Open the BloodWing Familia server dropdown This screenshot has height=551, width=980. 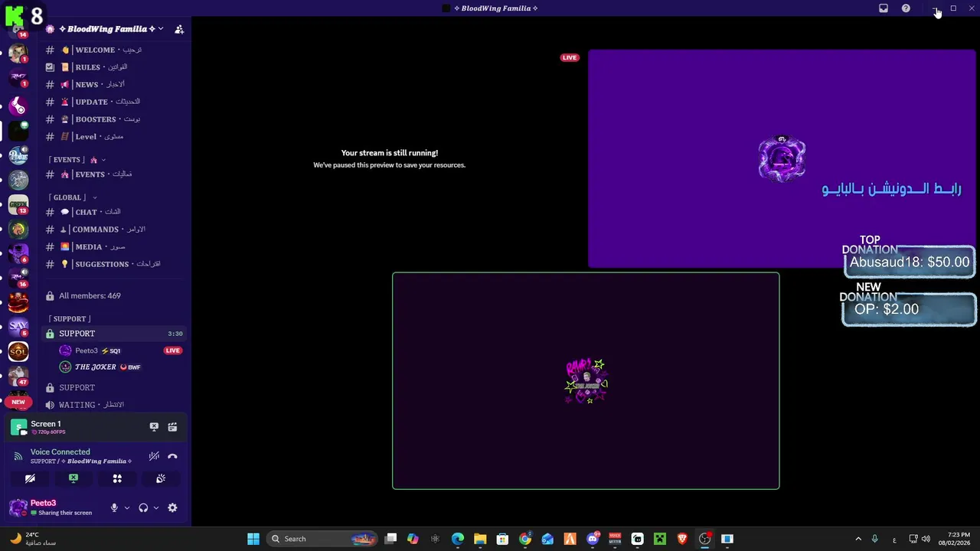point(109,29)
